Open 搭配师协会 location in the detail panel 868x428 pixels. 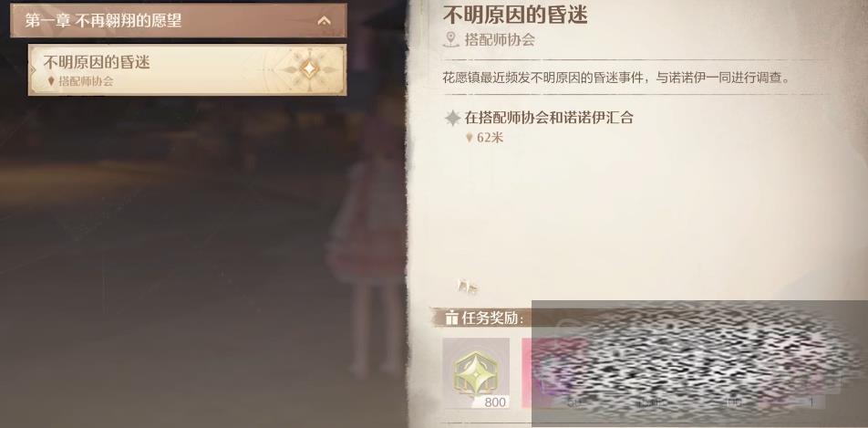click(x=500, y=40)
